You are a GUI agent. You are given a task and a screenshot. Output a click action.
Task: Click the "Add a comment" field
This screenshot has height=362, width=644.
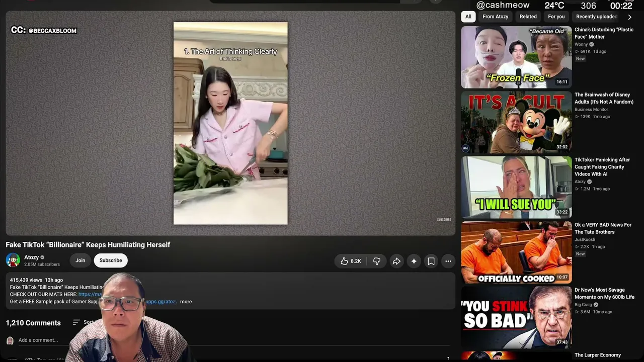coord(233,340)
